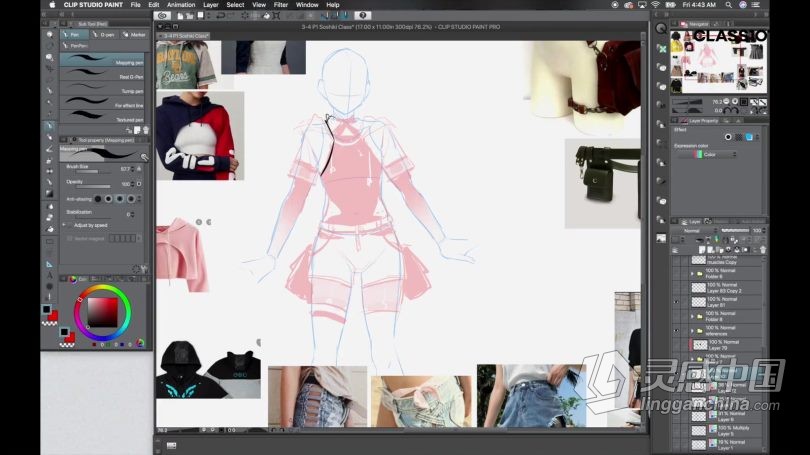Click the Clip Studio launcher icon in command bar
The width and height of the screenshot is (810, 455).
(162, 16)
